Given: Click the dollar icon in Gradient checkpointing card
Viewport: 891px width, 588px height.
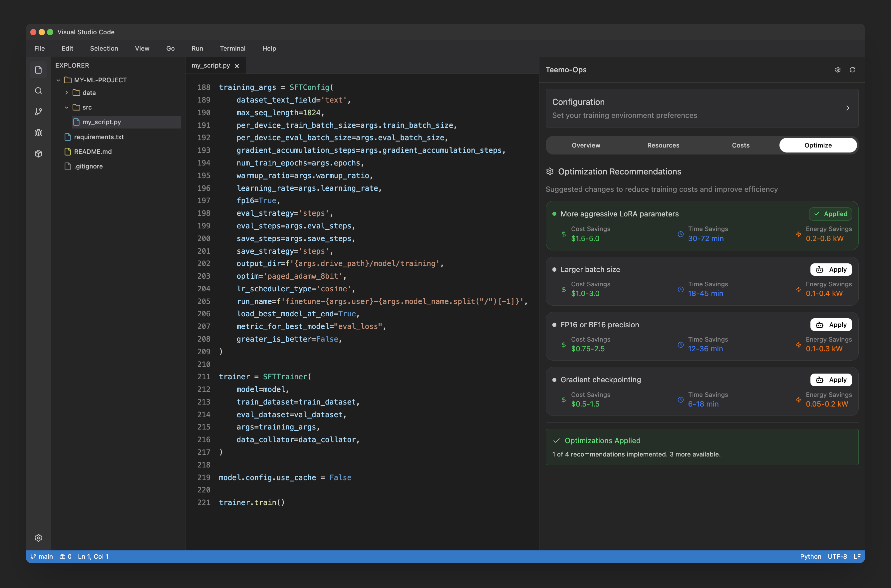Looking at the screenshot, I should click(x=564, y=400).
